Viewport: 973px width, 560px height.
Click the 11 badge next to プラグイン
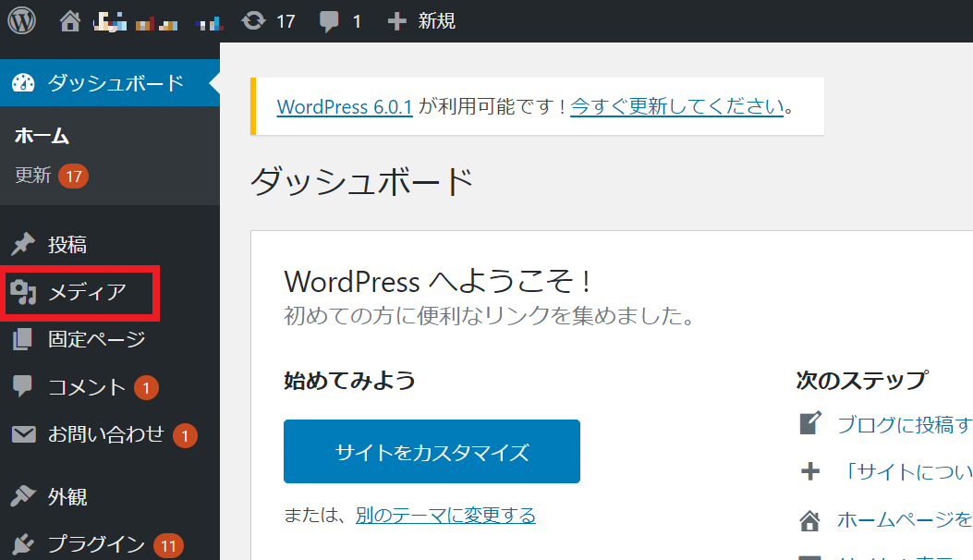click(168, 546)
